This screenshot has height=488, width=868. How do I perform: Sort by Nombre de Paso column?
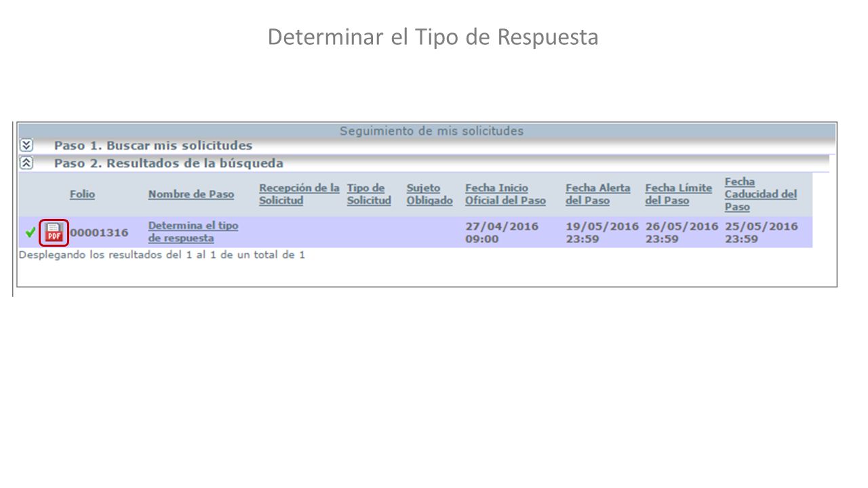coord(191,195)
